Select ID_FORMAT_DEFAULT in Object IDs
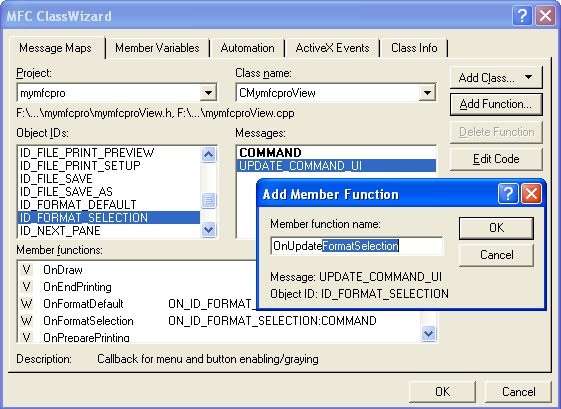This screenshot has height=409, width=561. coord(109,205)
